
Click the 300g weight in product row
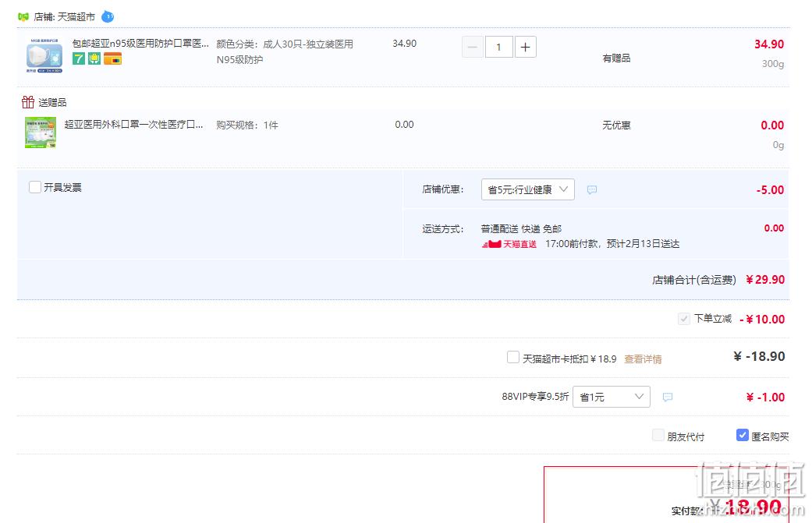coord(773,64)
